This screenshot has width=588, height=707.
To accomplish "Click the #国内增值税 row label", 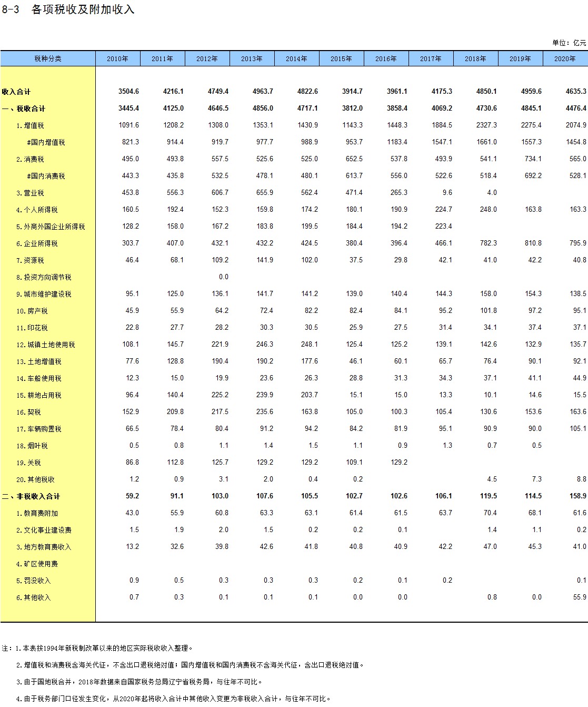I will click(46, 142).
